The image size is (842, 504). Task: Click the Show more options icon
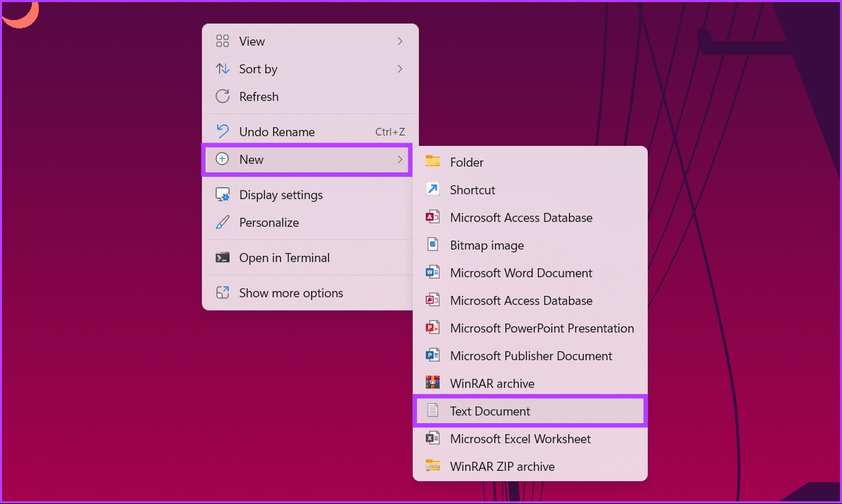[222, 293]
